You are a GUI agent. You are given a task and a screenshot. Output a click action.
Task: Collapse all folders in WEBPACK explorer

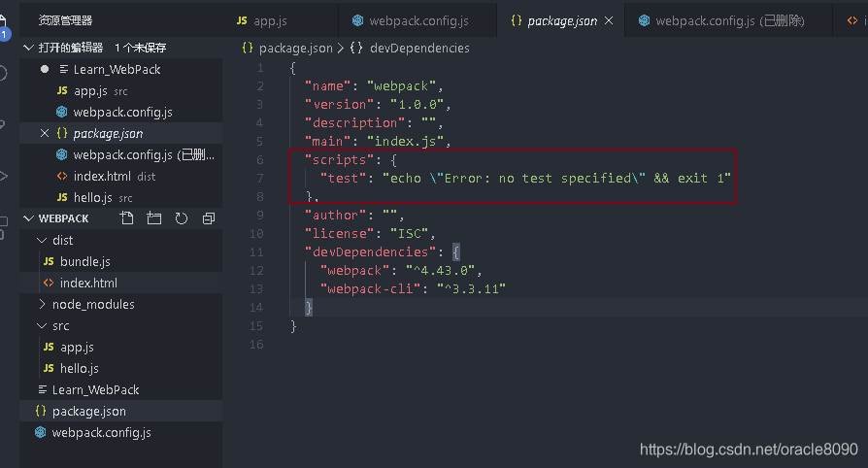[209, 218]
